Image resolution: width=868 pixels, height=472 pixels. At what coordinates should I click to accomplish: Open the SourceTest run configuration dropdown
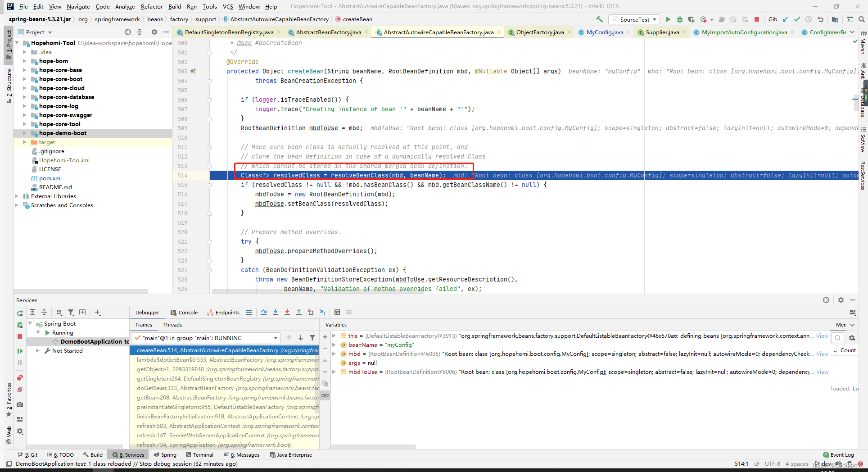(x=634, y=19)
